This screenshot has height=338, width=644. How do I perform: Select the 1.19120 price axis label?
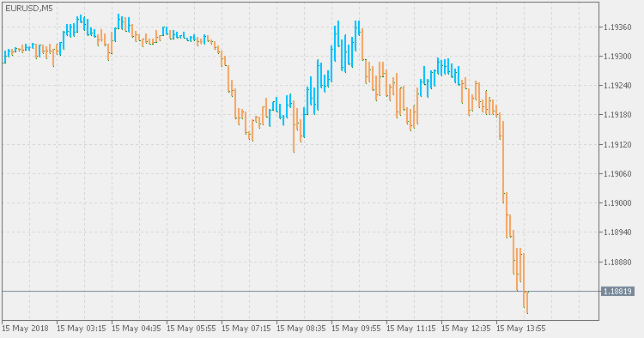point(617,144)
